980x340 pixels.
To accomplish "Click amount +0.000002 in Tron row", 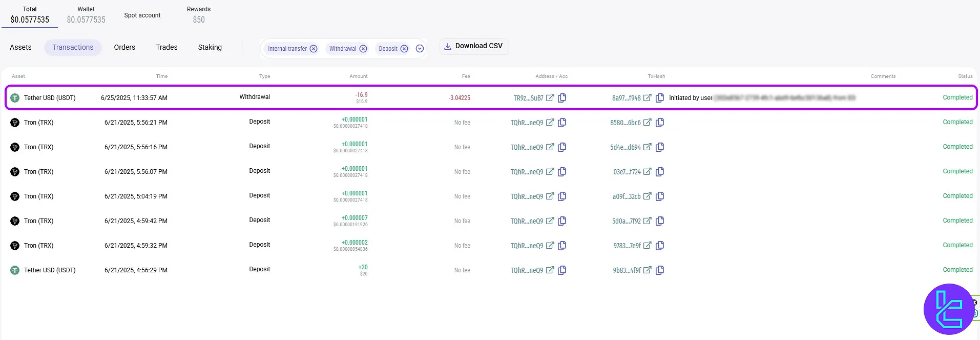I will click(355, 243).
